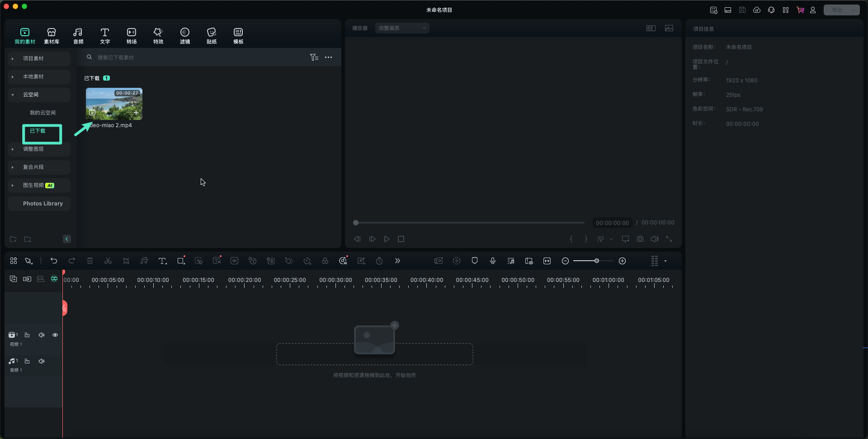Hide video track 1 with the eye icon
The image size is (868, 439).
(55, 335)
